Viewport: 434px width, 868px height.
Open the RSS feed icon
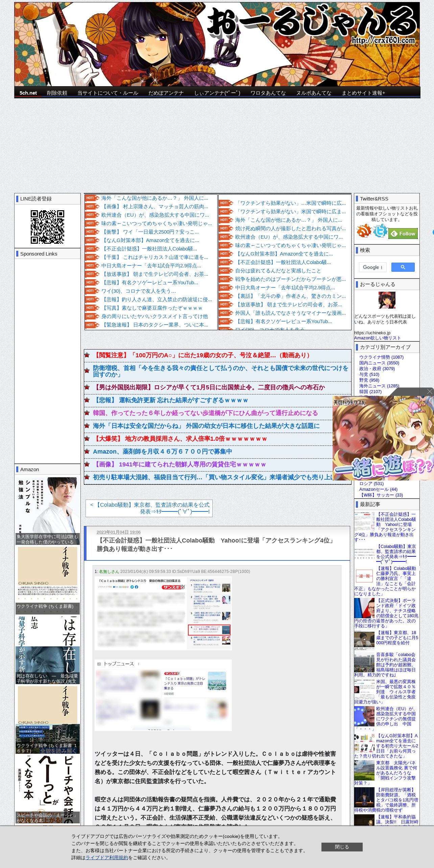tap(364, 231)
